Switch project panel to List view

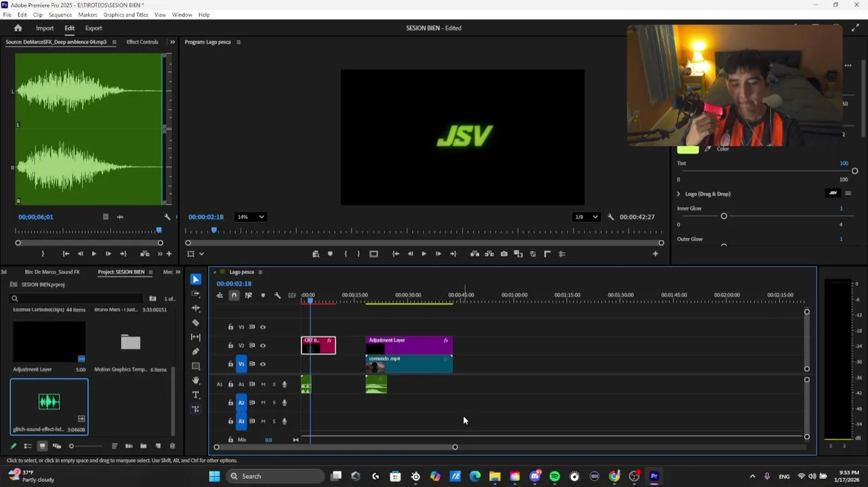(x=28, y=446)
